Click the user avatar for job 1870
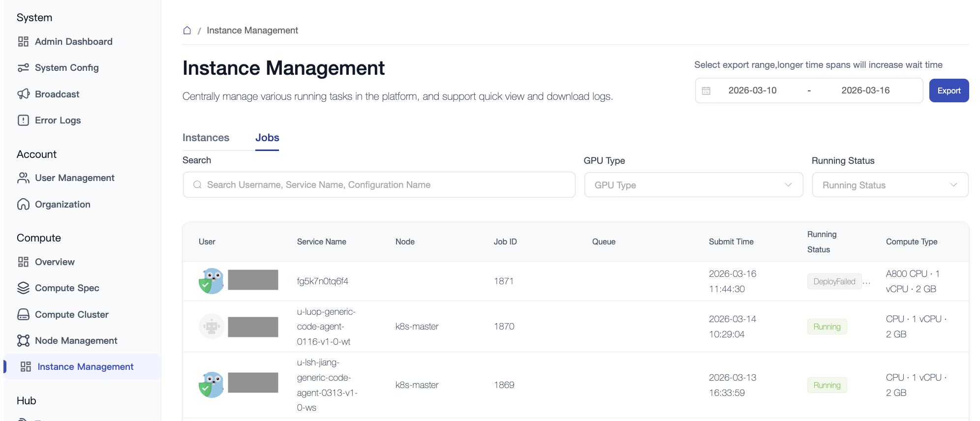The image size is (980, 421). [212, 327]
